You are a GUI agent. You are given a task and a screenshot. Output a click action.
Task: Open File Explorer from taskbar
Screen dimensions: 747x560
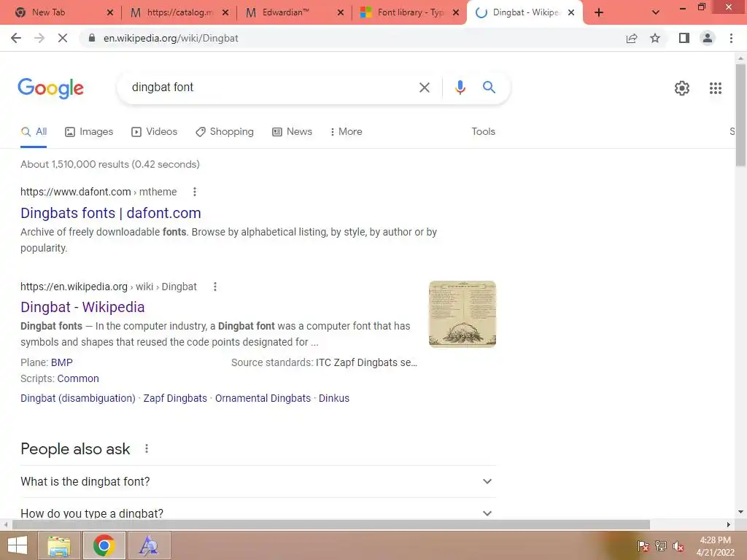pos(59,545)
